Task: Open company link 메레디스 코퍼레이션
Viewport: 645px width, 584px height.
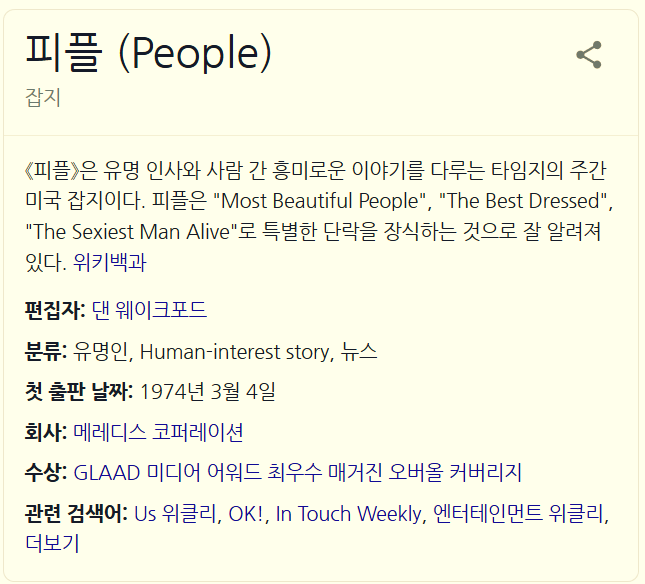Action: pos(158,432)
